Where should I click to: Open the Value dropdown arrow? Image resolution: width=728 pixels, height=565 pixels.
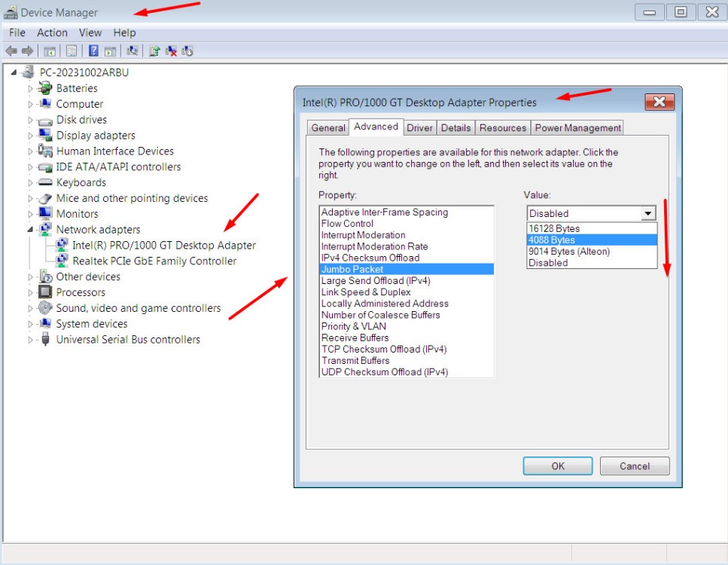[647, 213]
